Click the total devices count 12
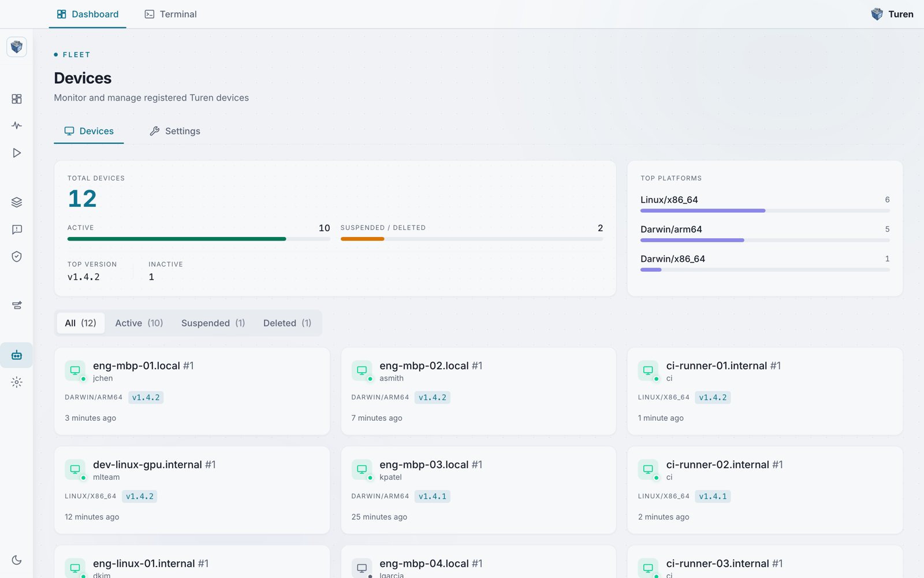 (x=82, y=199)
